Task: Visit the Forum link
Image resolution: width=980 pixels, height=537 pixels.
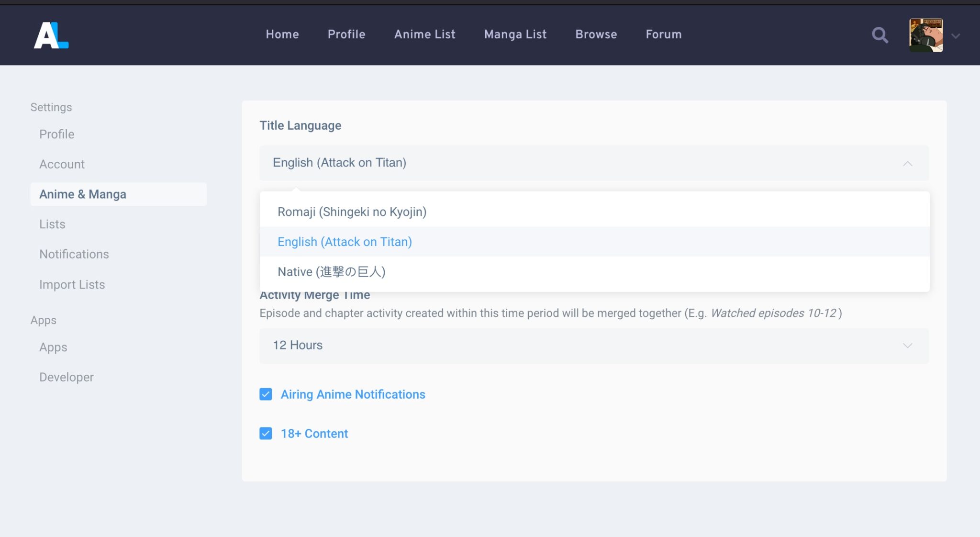Action: coord(663,34)
